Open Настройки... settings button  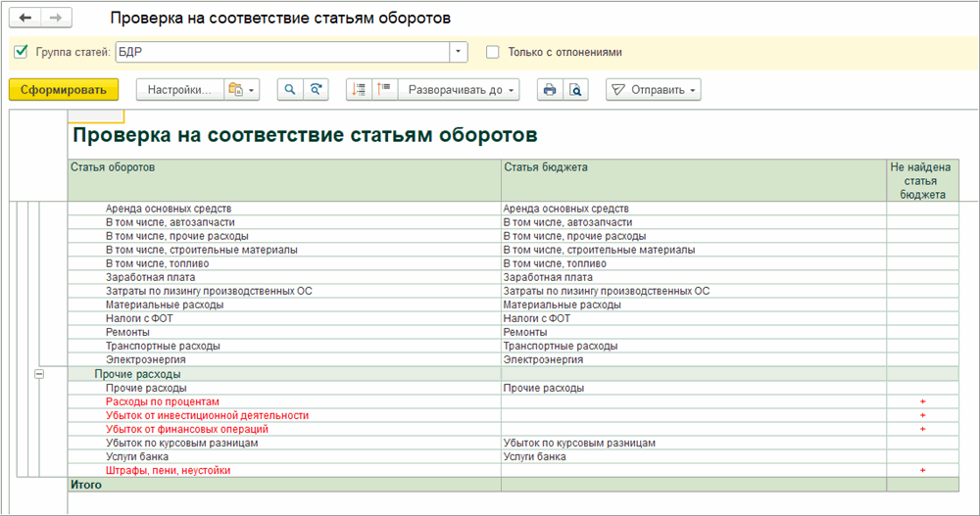[x=179, y=90]
